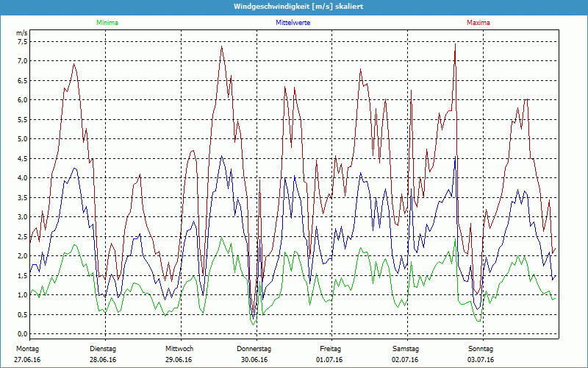
Task: Select the Sonntag day label
Action: click(x=481, y=349)
